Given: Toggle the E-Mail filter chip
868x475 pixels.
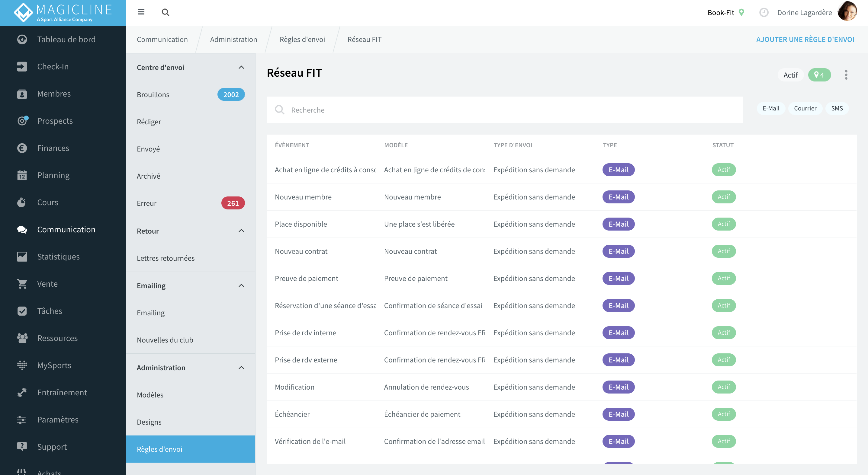Looking at the screenshot, I should (771, 108).
